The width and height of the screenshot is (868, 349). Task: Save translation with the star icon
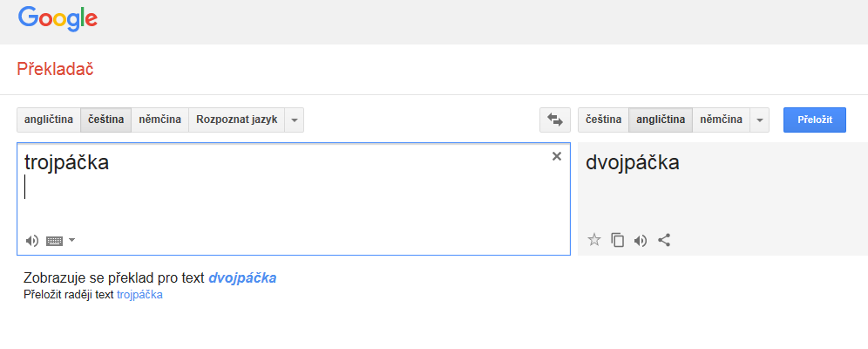point(594,240)
